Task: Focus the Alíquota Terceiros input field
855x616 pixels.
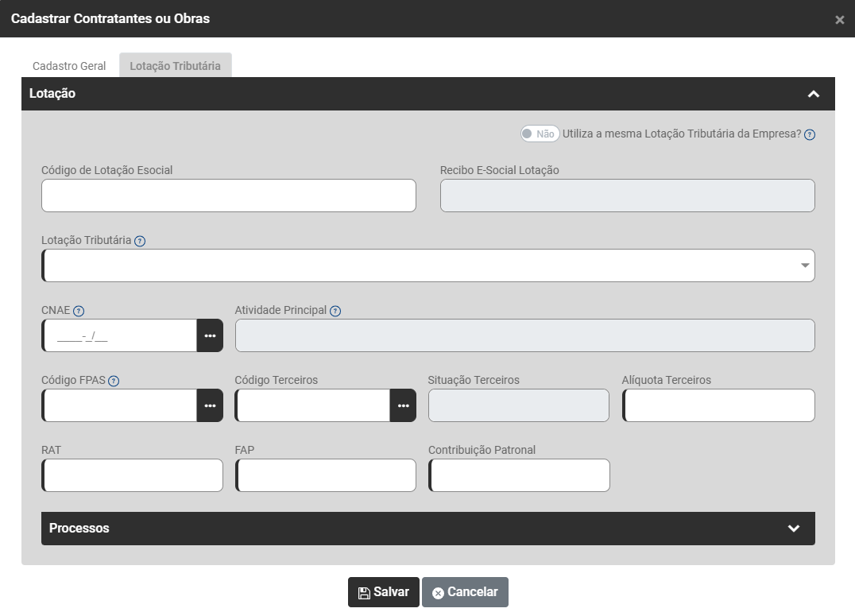Action: pyautogui.click(x=718, y=405)
